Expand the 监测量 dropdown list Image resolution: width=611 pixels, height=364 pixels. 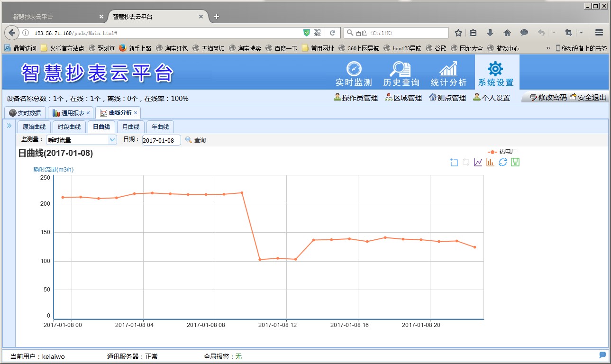click(x=112, y=140)
